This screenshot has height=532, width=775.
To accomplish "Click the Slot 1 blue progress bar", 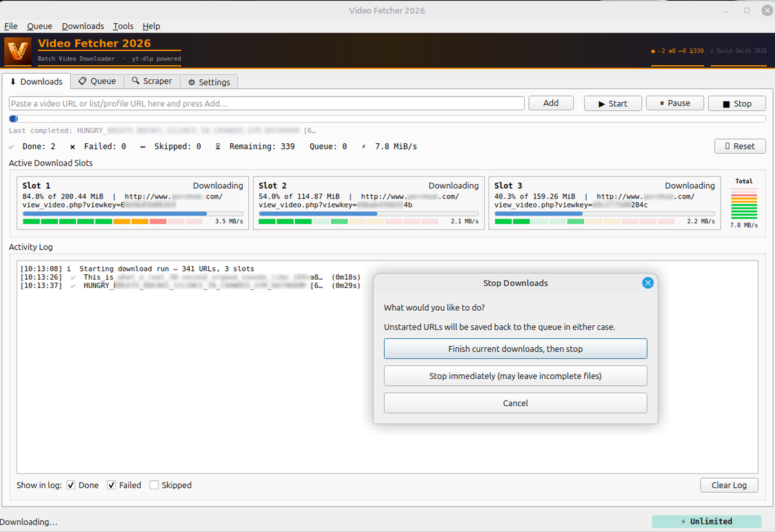I will [x=132, y=214].
